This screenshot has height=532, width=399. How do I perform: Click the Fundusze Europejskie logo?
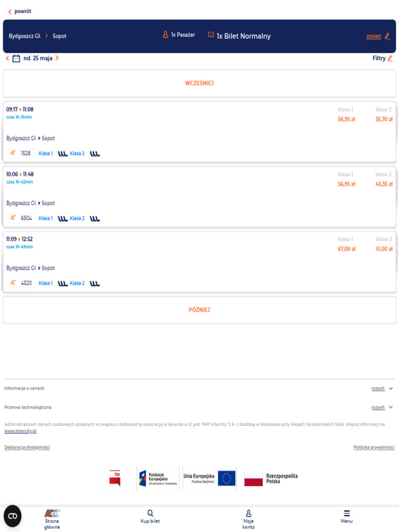(x=158, y=478)
